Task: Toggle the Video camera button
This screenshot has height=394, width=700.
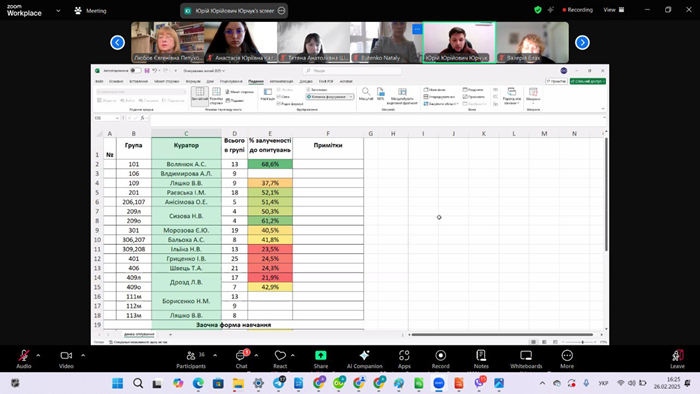Action: tap(66, 359)
